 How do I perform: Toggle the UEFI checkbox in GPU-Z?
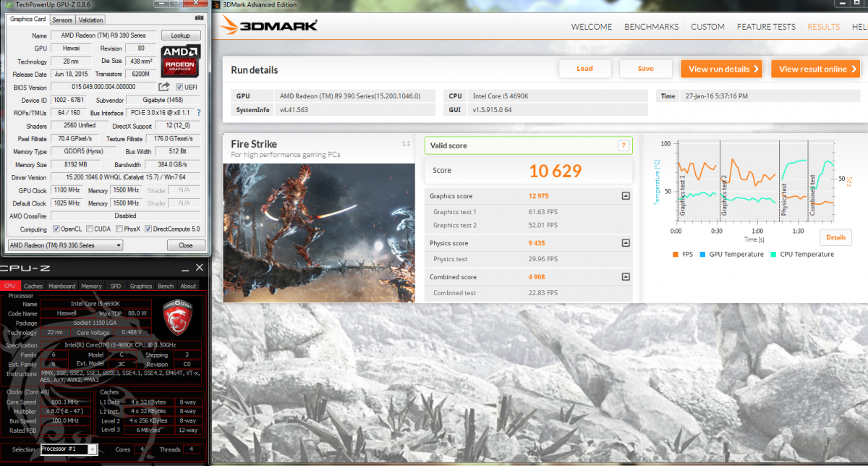point(179,87)
